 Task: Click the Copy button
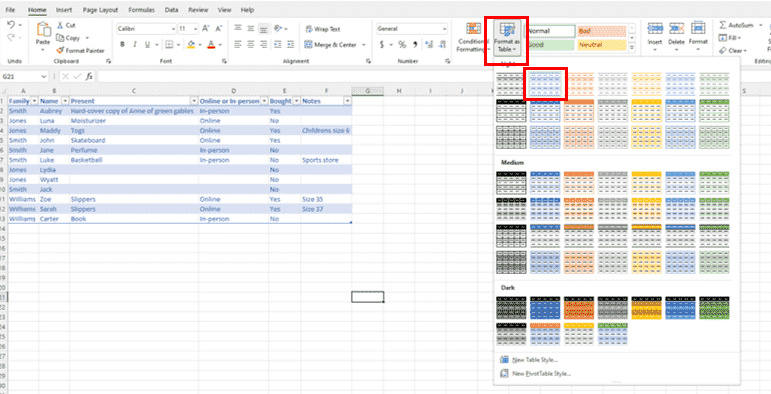pyautogui.click(x=68, y=38)
